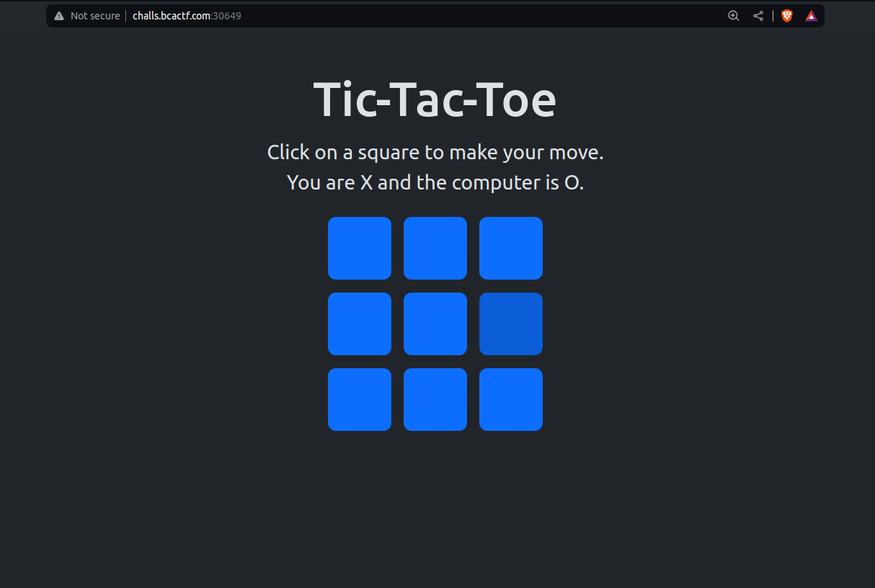Place X in the top-left square
Screen dimensions: 875x588
coord(360,248)
